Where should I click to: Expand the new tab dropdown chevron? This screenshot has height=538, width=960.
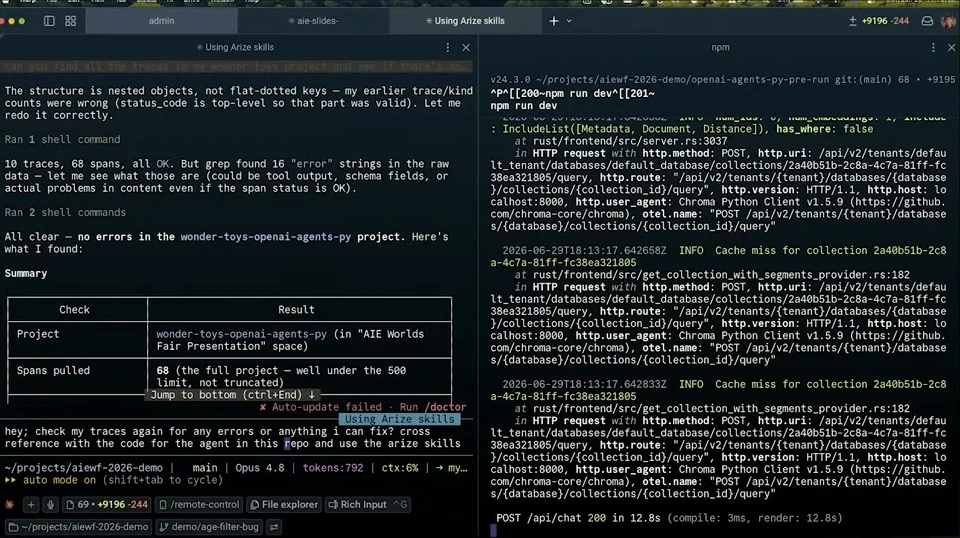pos(569,21)
